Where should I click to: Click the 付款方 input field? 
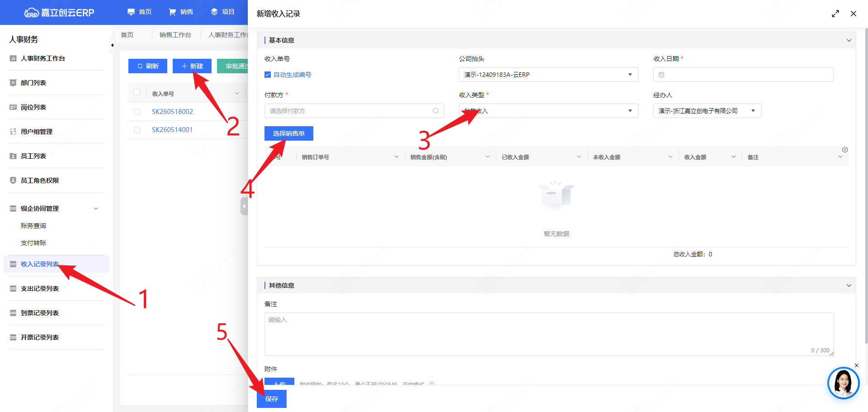tap(354, 111)
